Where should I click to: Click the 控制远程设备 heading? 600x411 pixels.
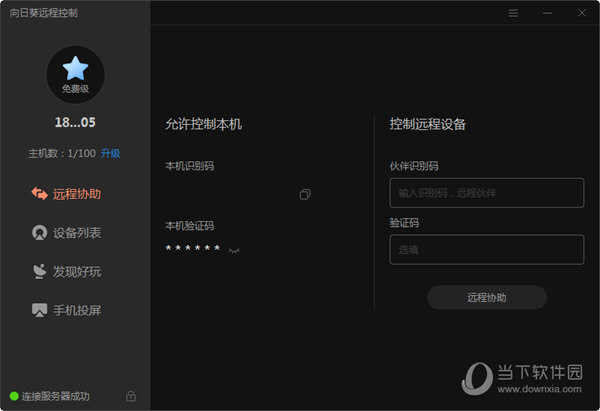pyautogui.click(x=428, y=124)
